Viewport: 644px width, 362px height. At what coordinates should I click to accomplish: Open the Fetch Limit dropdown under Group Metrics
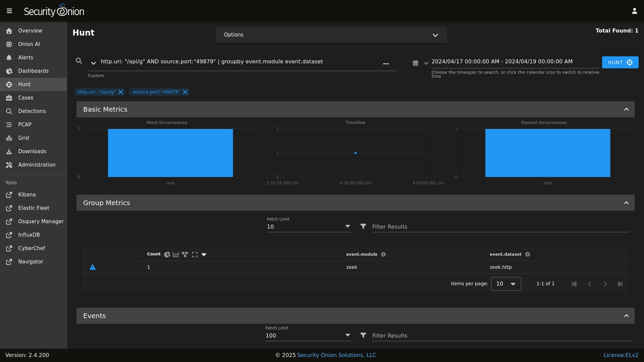pos(348,226)
